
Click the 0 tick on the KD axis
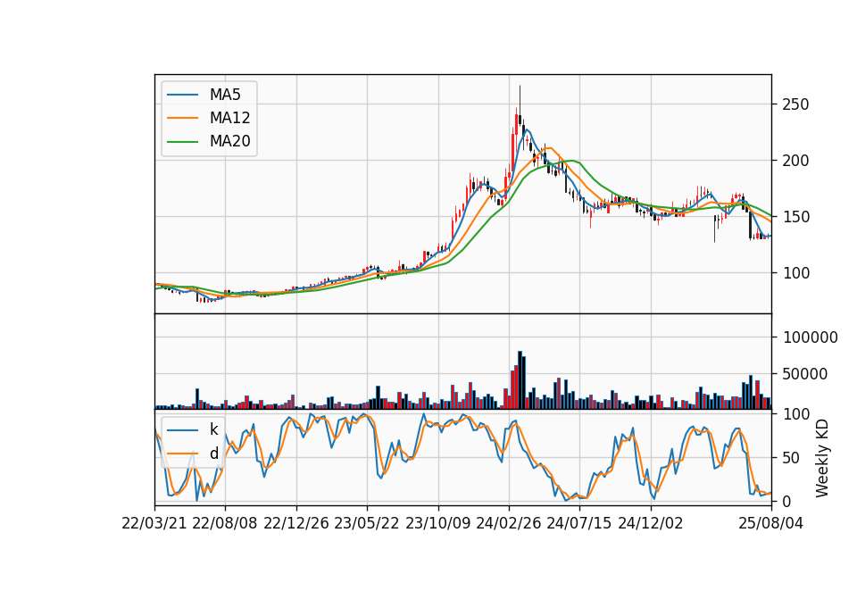click(x=786, y=501)
